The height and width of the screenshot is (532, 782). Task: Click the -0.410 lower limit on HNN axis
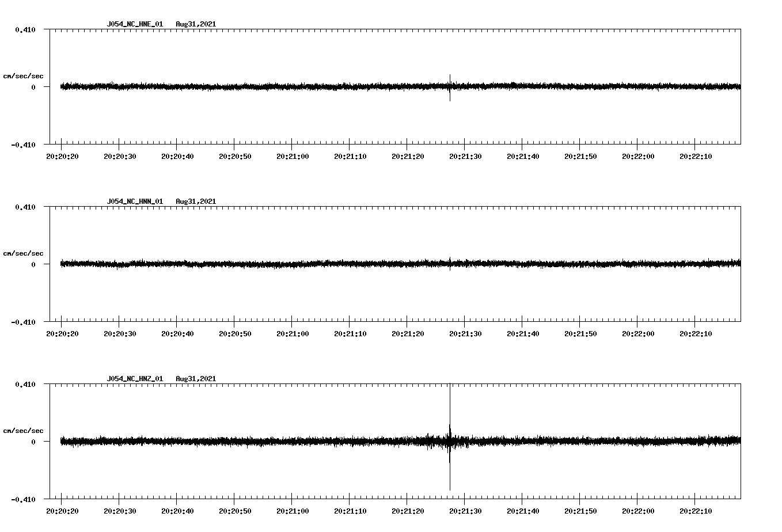coord(23,322)
